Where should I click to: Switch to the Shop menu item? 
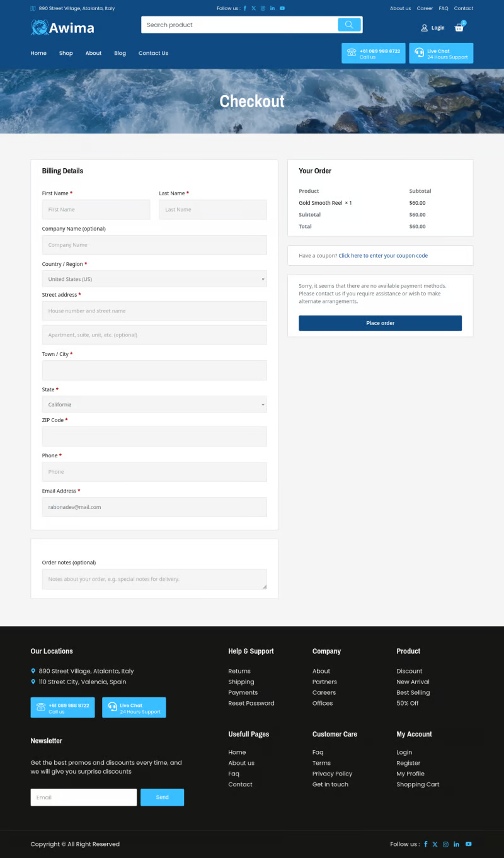pyautogui.click(x=66, y=53)
